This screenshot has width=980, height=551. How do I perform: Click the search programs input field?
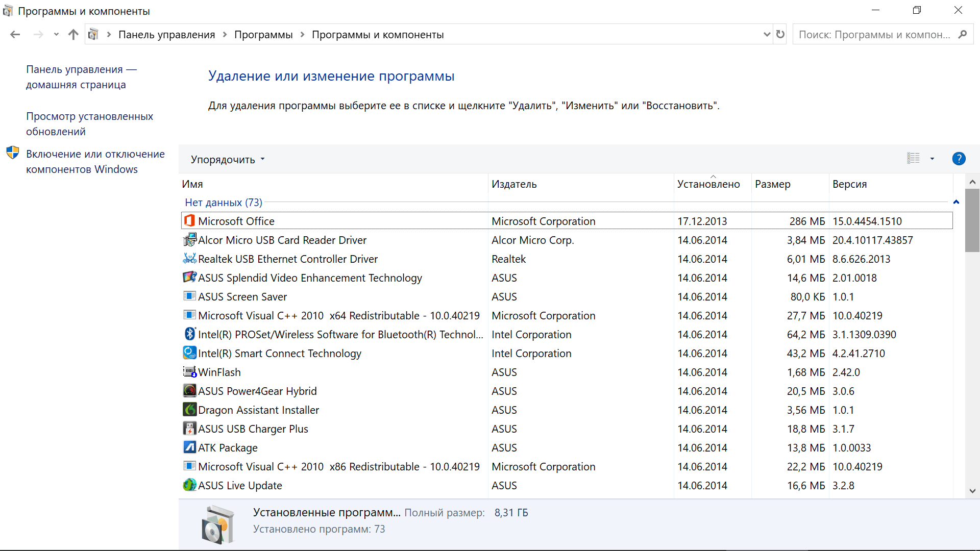[x=874, y=35]
